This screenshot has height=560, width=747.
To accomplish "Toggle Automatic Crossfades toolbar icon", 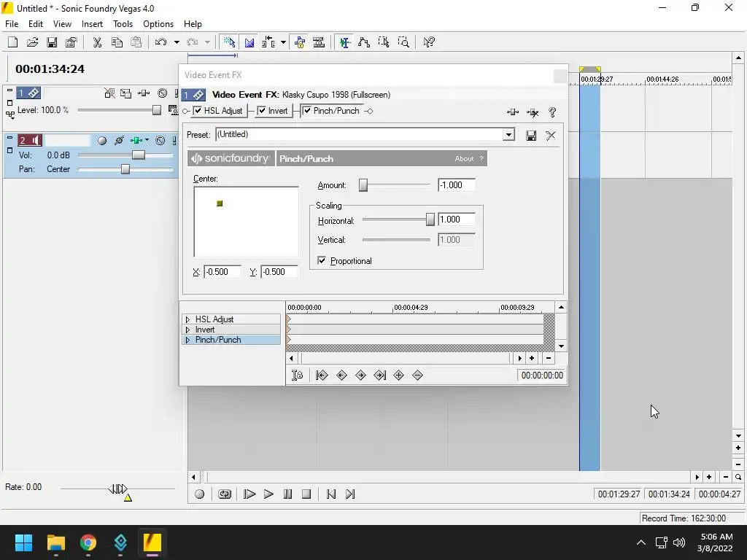I will click(249, 42).
